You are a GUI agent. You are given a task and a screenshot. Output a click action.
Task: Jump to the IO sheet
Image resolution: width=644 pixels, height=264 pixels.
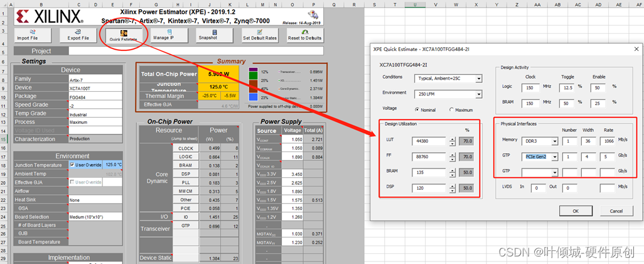point(186,217)
